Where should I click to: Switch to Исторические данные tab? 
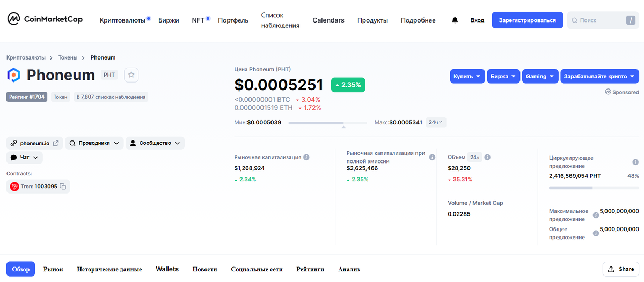click(x=109, y=269)
